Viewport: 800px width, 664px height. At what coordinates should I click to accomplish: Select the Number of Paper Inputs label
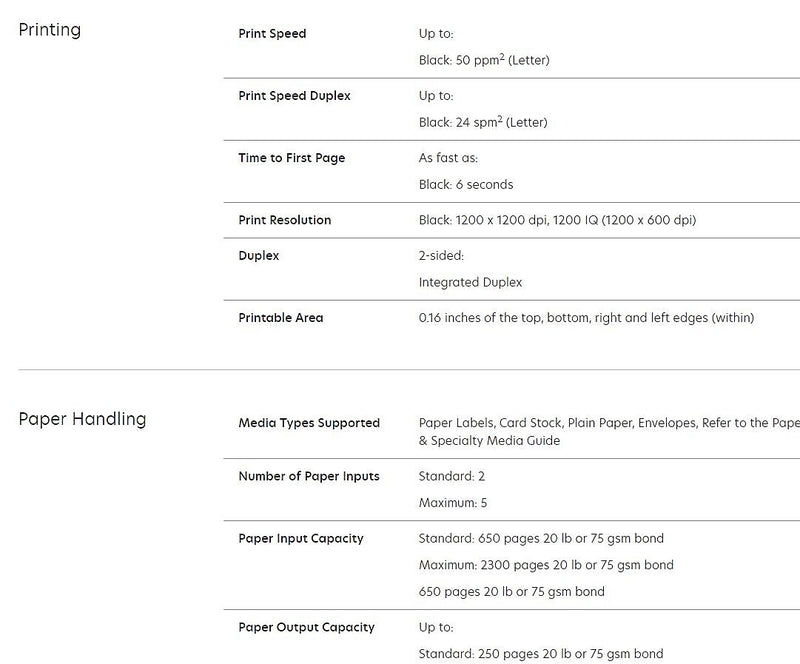pos(309,476)
